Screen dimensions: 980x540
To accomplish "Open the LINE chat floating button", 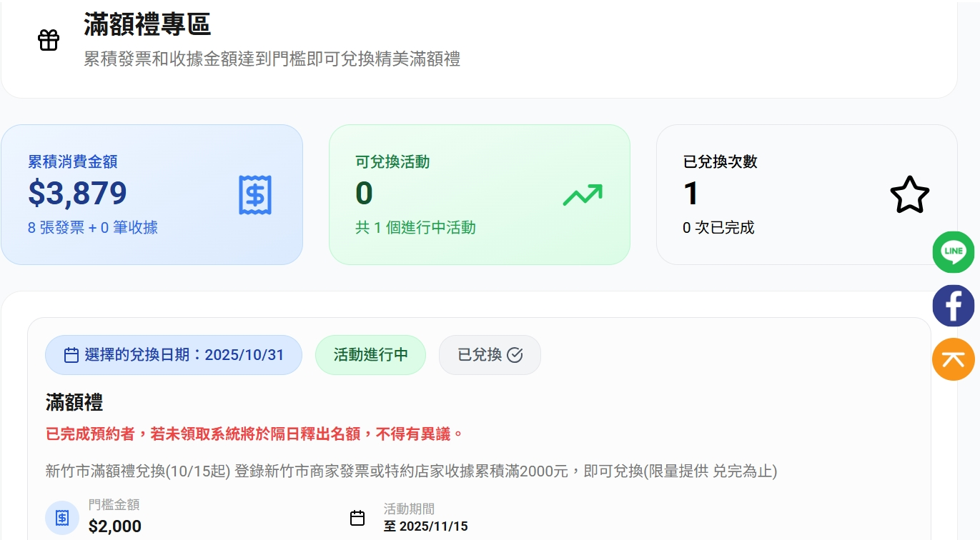I will 953,251.
